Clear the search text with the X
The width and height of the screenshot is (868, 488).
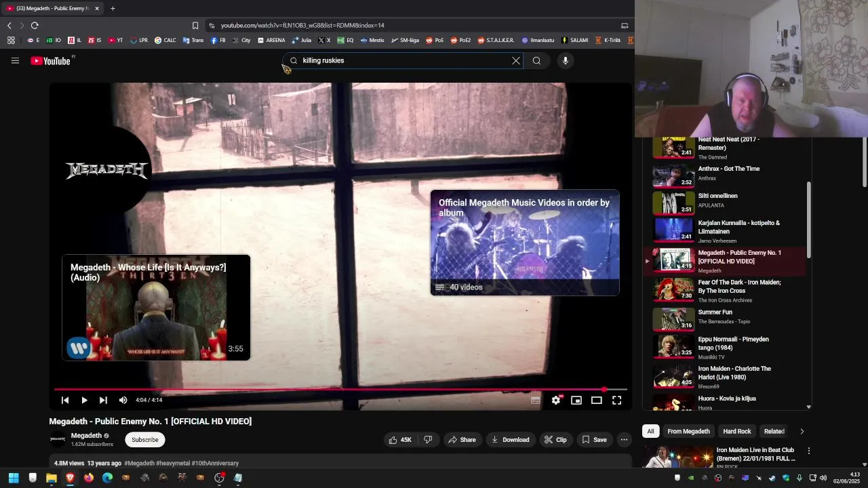516,60
